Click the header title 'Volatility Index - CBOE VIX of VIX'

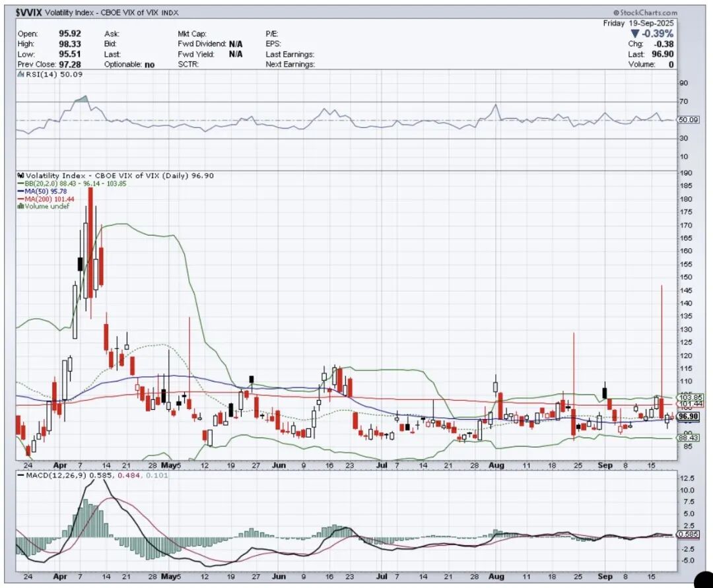tap(103, 13)
